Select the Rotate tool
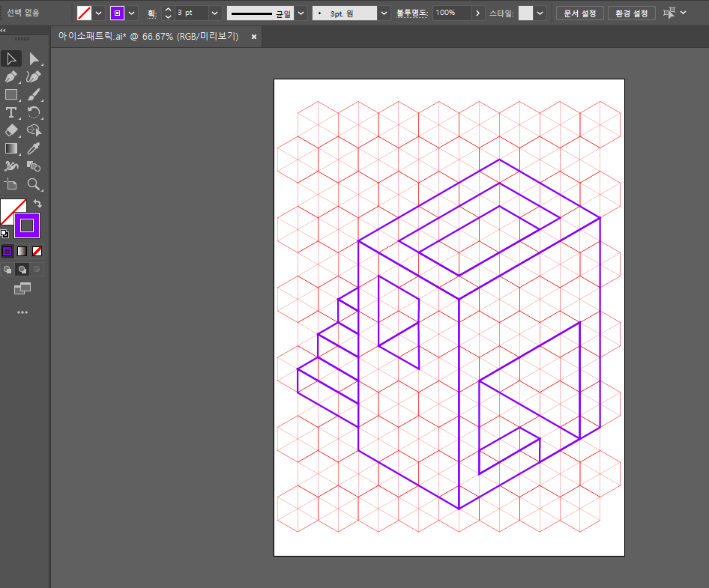This screenshot has width=709, height=588. (x=34, y=112)
